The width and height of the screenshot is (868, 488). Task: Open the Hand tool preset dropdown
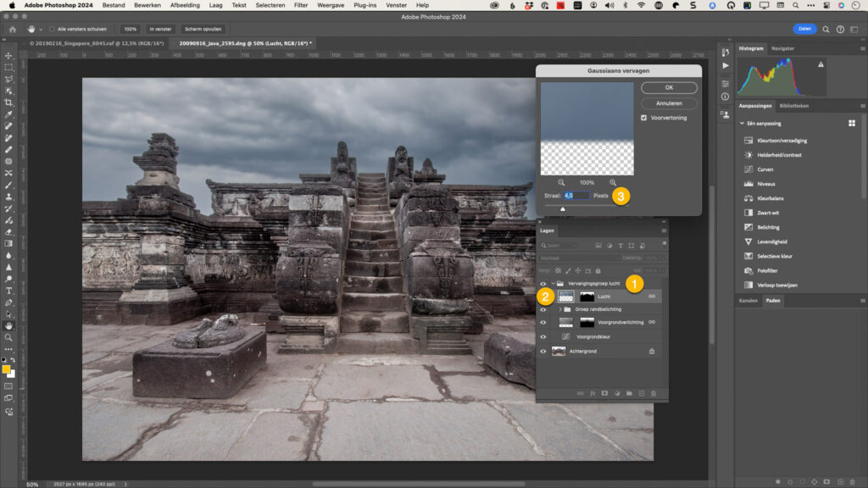coord(41,30)
